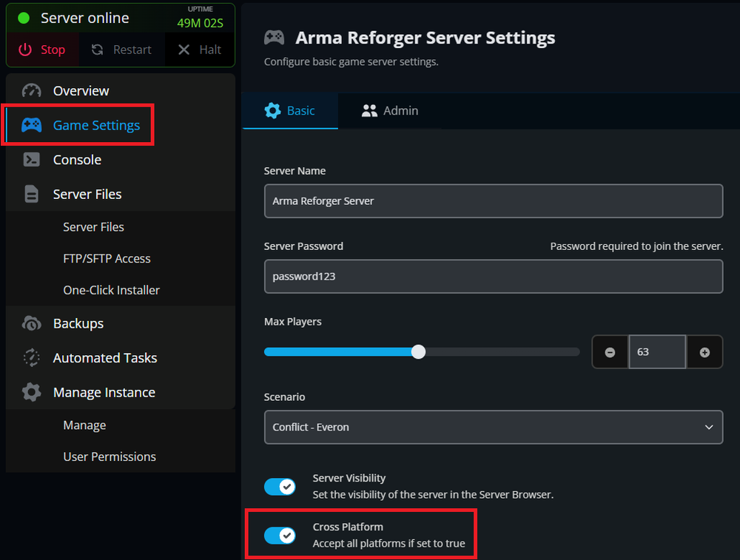Click the Console terminal icon
This screenshot has height=560, width=740.
point(32,160)
